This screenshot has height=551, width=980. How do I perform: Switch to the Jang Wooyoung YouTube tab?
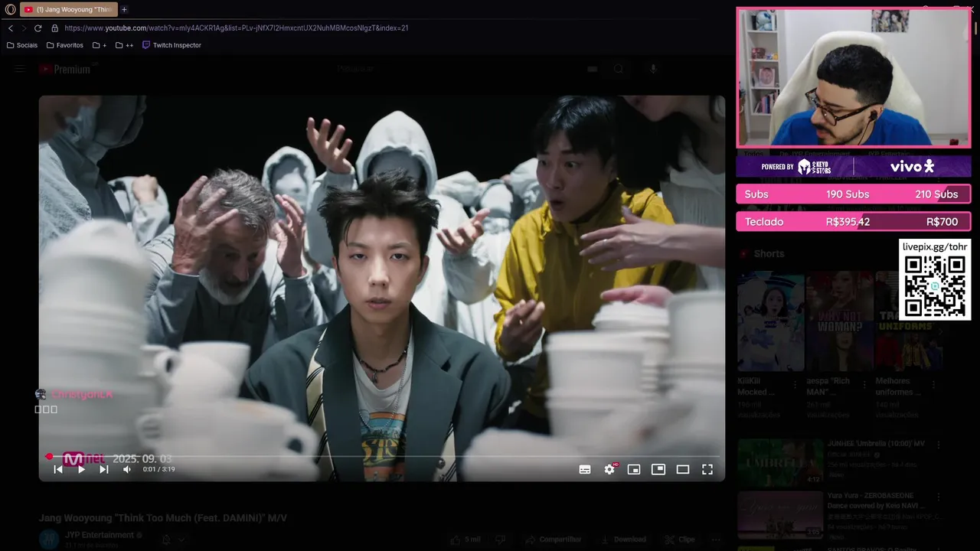pyautogui.click(x=69, y=9)
